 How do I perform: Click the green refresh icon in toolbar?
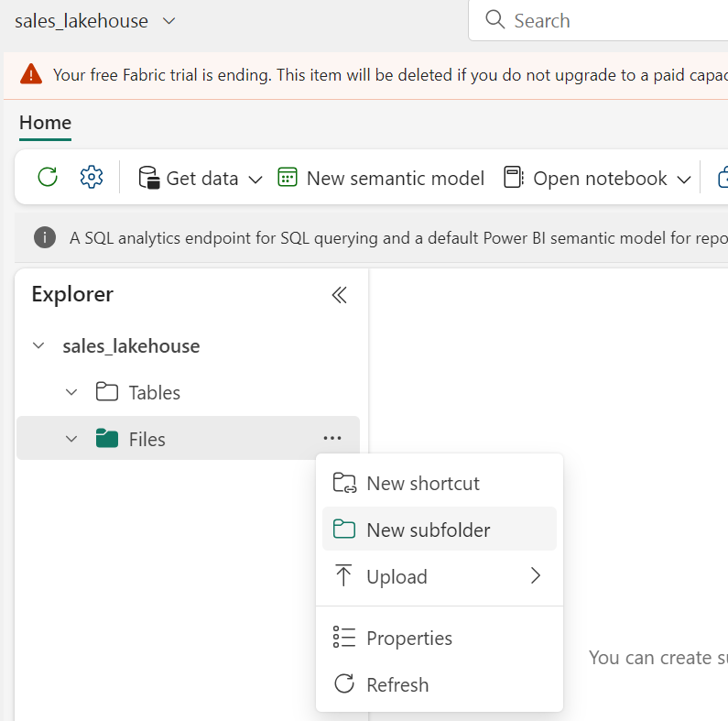tap(48, 177)
